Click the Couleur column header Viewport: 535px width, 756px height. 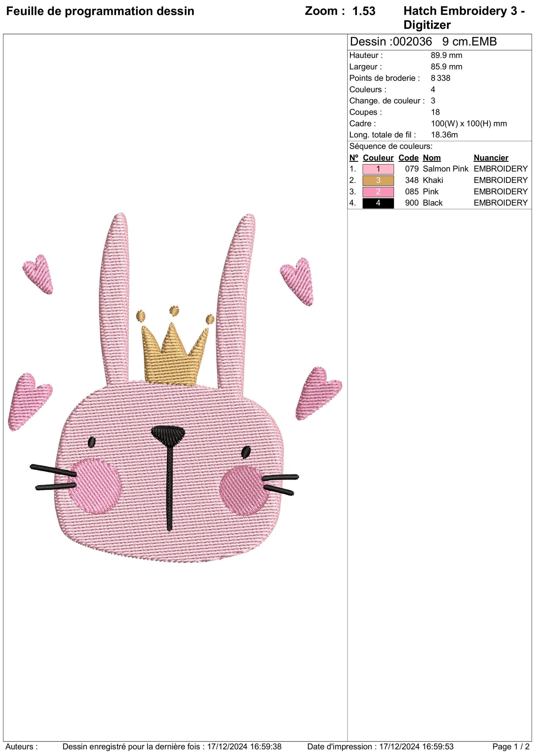(x=378, y=158)
